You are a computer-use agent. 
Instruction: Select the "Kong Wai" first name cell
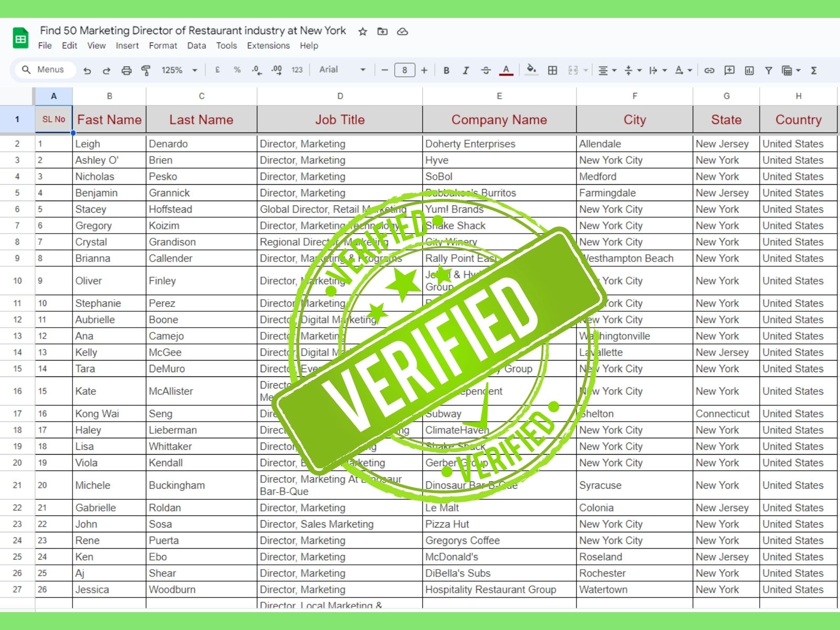pyautogui.click(x=109, y=414)
